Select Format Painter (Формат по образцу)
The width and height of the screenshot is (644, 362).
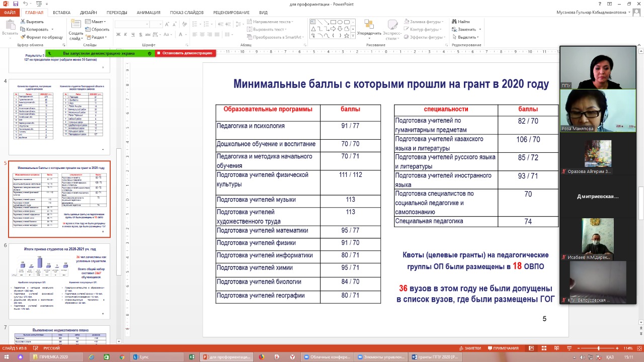(x=41, y=37)
